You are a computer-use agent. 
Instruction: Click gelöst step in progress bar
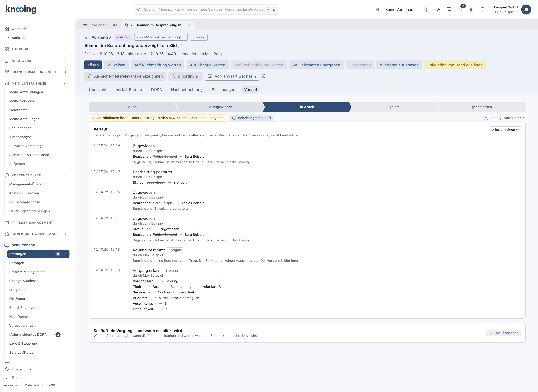click(x=394, y=107)
